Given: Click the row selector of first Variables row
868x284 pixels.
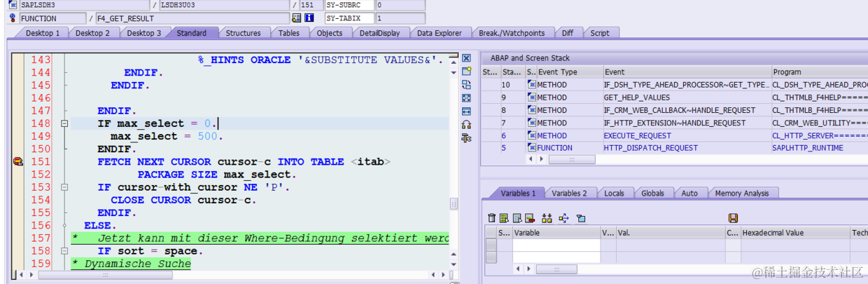Looking at the screenshot, I should coord(491,245).
